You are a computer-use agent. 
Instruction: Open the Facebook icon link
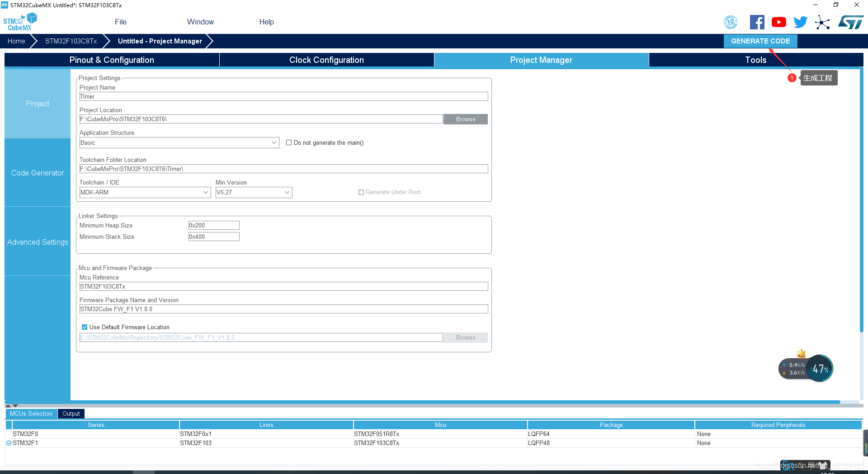coord(757,22)
